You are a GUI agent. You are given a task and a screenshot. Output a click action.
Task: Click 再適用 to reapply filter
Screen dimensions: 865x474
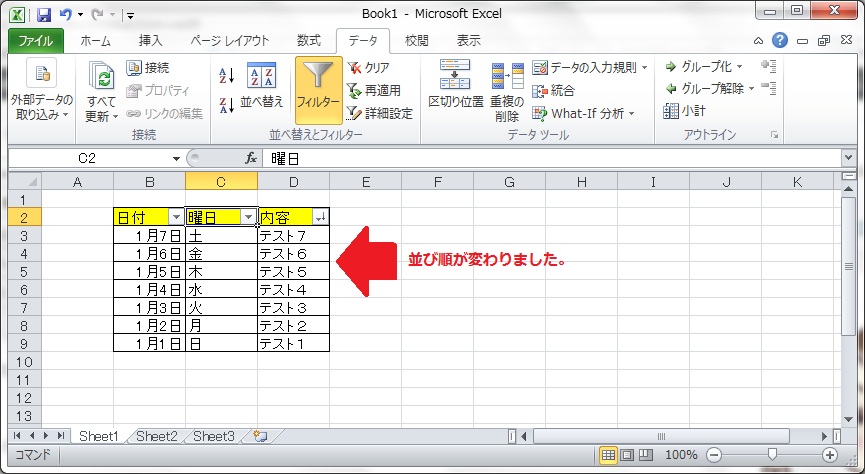pos(373,90)
